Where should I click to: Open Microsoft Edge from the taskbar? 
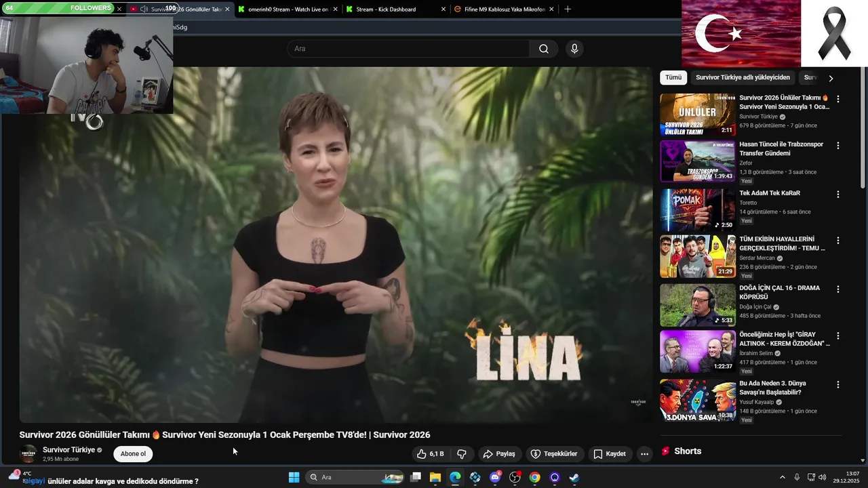click(455, 477)
